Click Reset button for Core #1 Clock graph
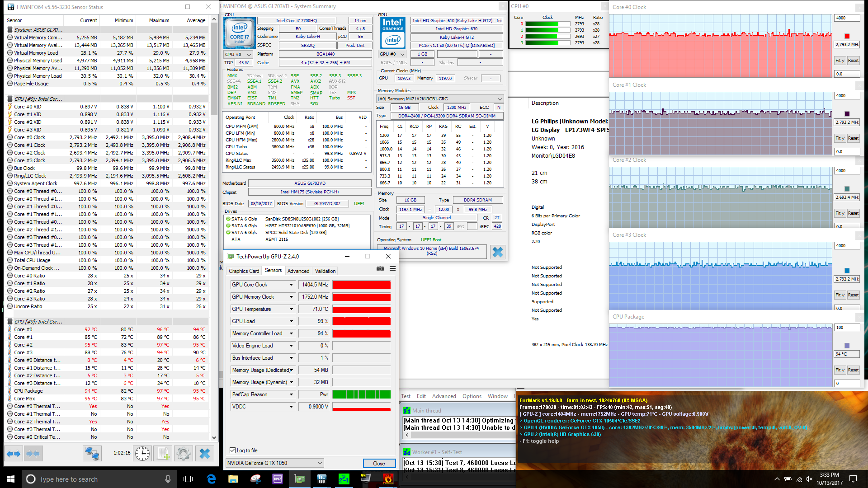Viewport: 868px width, 488px height. point(853,138)
